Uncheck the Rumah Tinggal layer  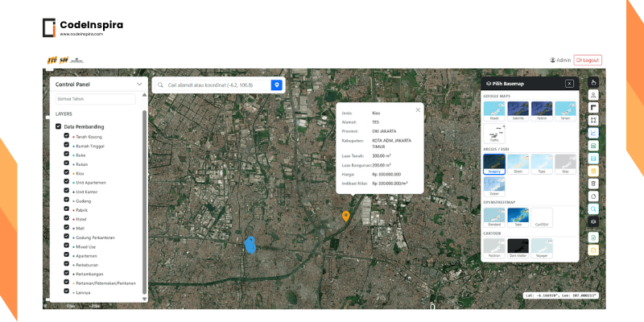(x=67, y=145)
